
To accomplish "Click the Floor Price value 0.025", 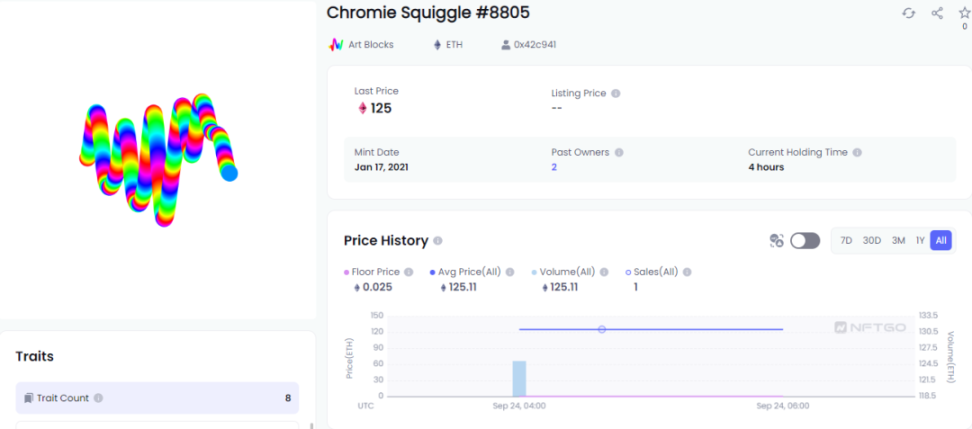I will (x=378, y=288).
